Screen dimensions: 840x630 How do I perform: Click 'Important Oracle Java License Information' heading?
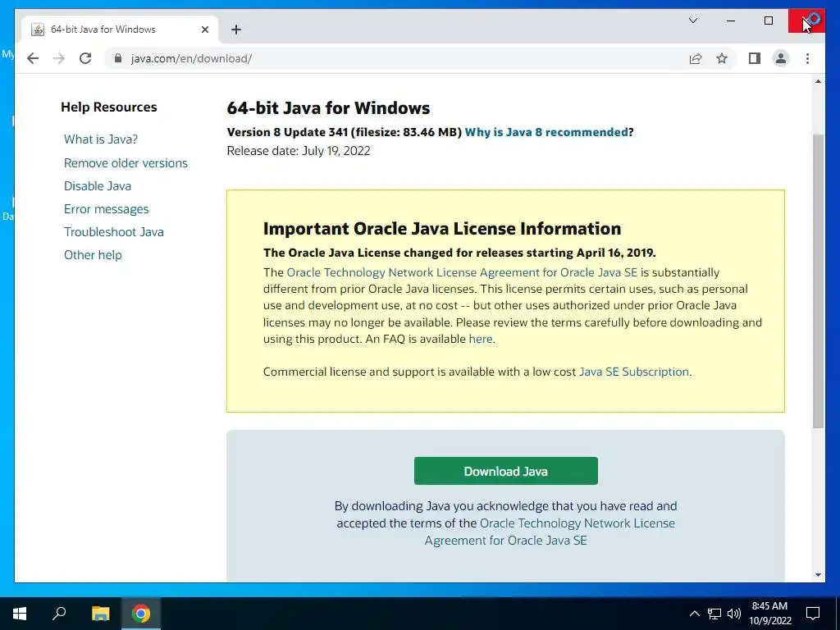point(442,229)
